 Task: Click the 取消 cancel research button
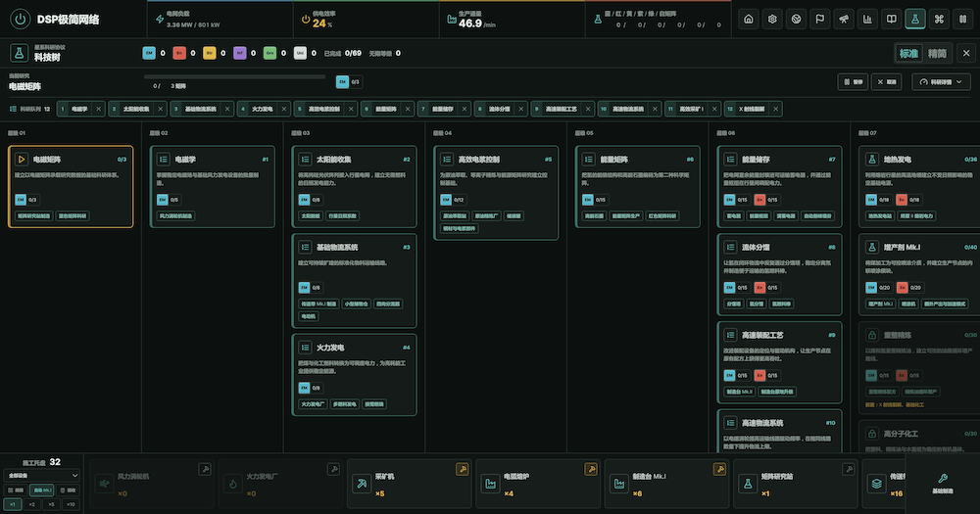[886, 82]
